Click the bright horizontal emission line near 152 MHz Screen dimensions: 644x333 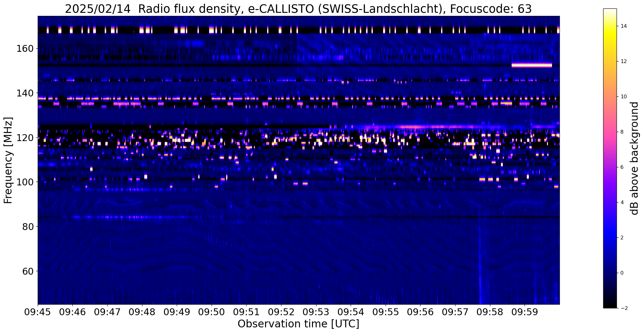[532, 65]
